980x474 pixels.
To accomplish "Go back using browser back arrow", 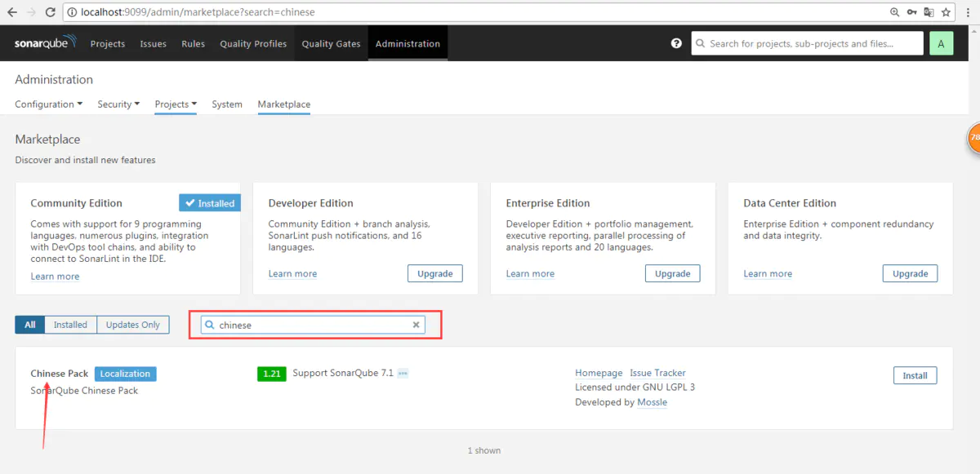I will (x=11, y=12).
